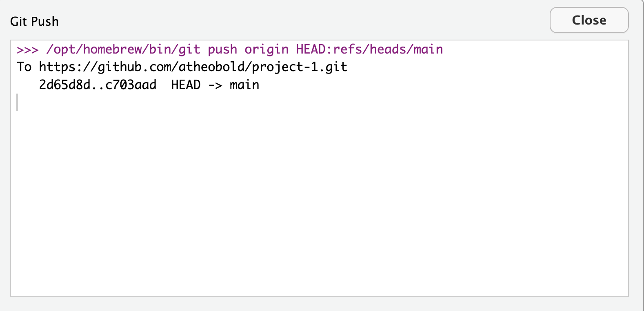Click the word main at line end
The width and height of the screenshot is (644, 311).
tap(245, 85)
